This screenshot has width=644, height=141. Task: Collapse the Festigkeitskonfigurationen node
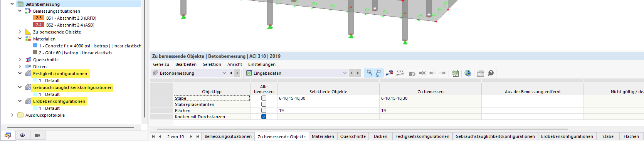click(x=20, y=73)
